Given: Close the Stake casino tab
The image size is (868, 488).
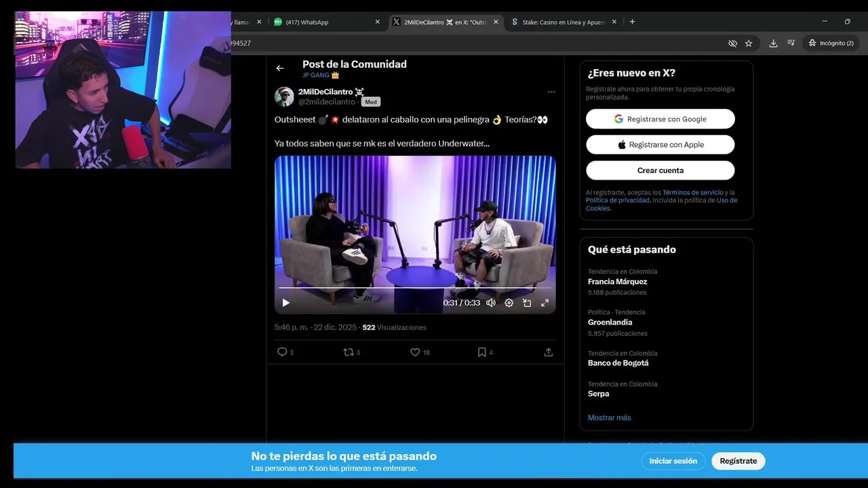Looking at the screenshot, I should [614, 22].
